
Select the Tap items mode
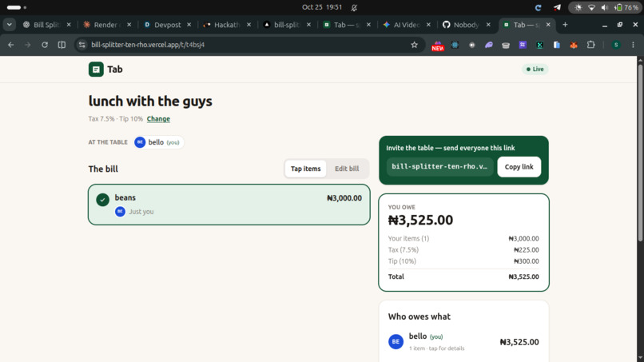[x=305, y=169]
